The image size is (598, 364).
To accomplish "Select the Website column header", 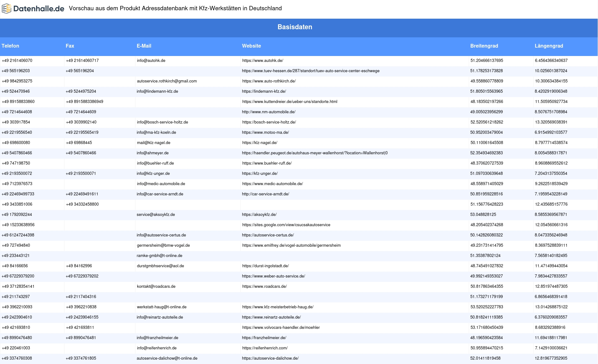I will tap(251, 46).
